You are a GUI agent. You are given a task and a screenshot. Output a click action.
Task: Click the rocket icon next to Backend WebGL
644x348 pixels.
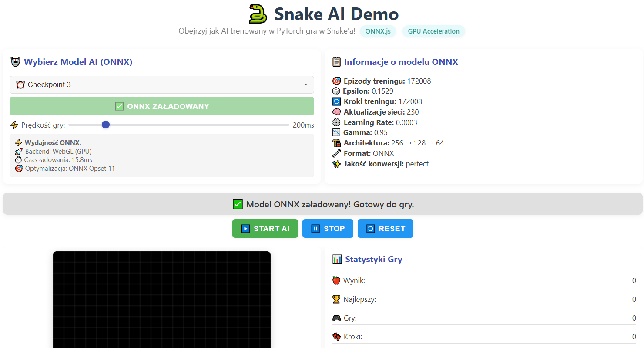[x=19, y=152]
